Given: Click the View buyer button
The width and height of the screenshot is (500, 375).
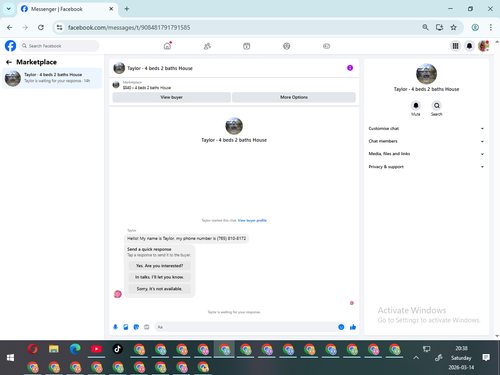Looking at the screenshot, I should pos(172,97).
